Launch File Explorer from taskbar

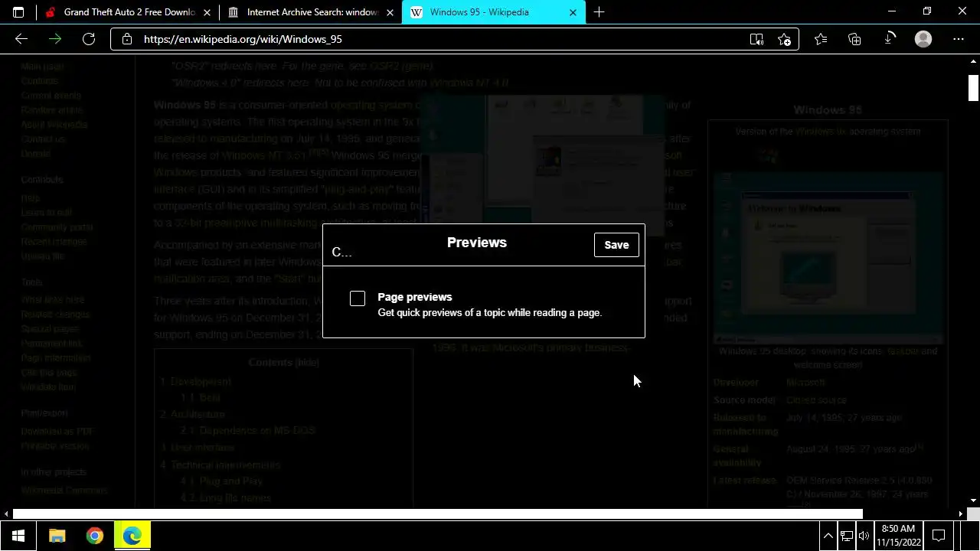click(x=57, y=536)
